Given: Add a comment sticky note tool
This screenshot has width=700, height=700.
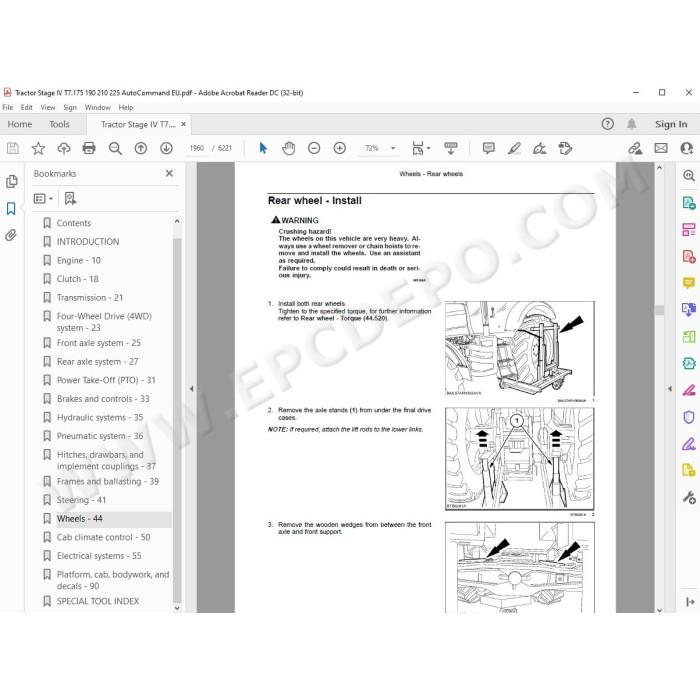Looking at the screenshot, I should pyautogui.click(x=489, y=148).
